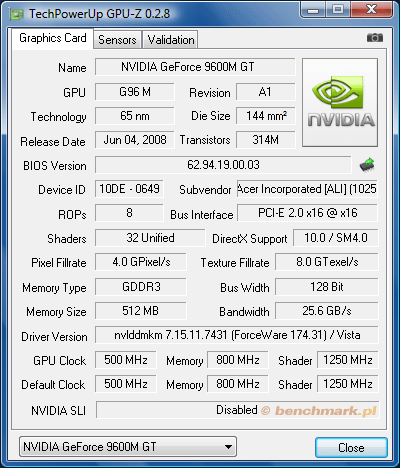Select the Graphics Card tab
This screenshot has height=468, width=400.
(x=53, y=38)
